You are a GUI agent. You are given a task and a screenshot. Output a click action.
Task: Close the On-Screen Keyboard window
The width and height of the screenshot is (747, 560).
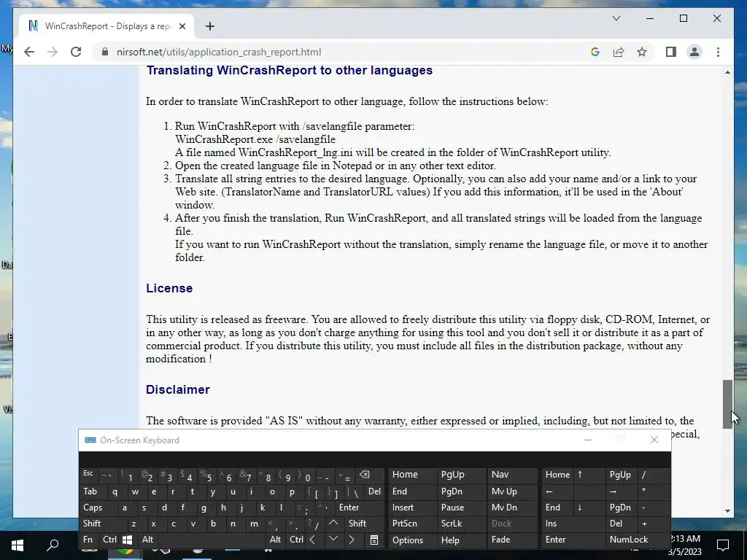[654, 440]
